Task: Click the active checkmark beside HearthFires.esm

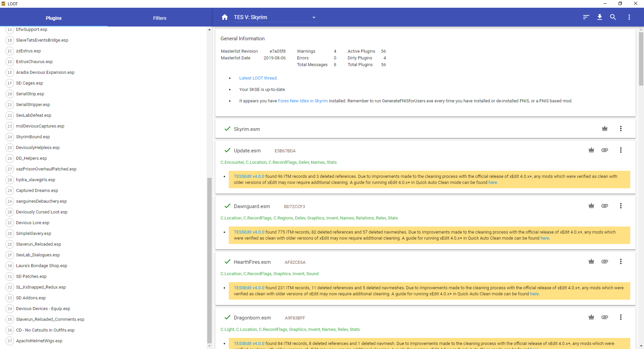Action: pos(227,261)
